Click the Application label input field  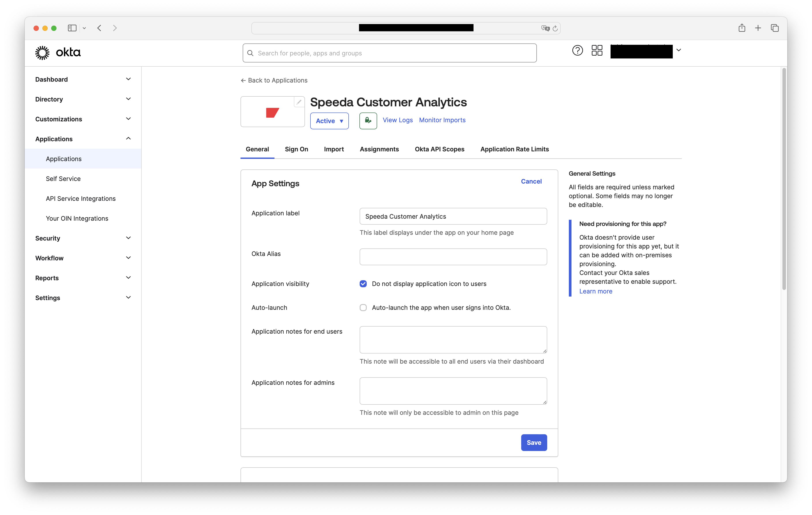click(453, 216)
